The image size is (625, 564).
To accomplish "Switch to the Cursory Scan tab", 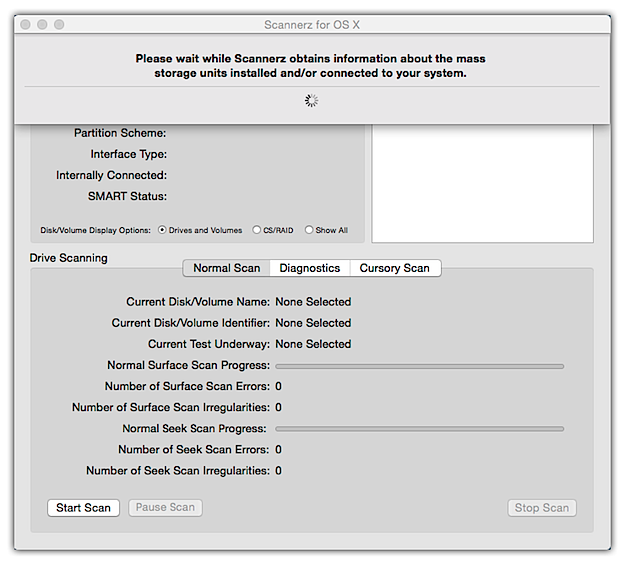I will (395, 268).
